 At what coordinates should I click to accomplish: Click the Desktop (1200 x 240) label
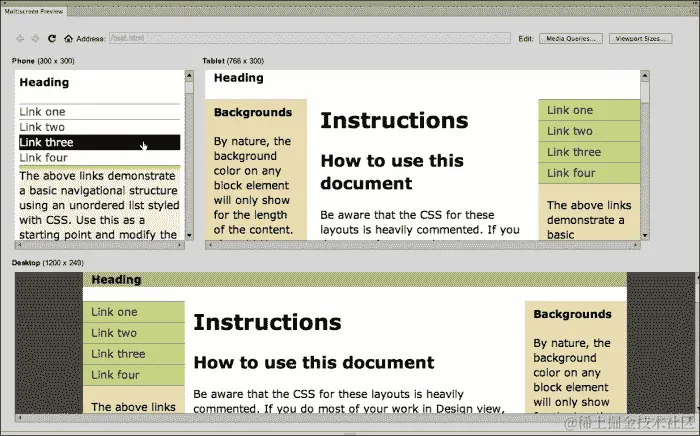tap(48, 263)
